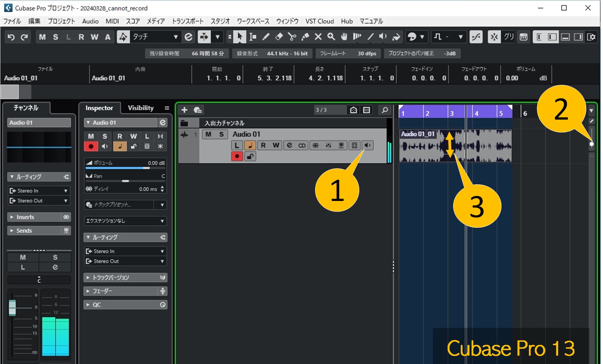Click bar 6 on the ruler
Viewport: 603px width, 364px height.
click(x=525, y=113)
